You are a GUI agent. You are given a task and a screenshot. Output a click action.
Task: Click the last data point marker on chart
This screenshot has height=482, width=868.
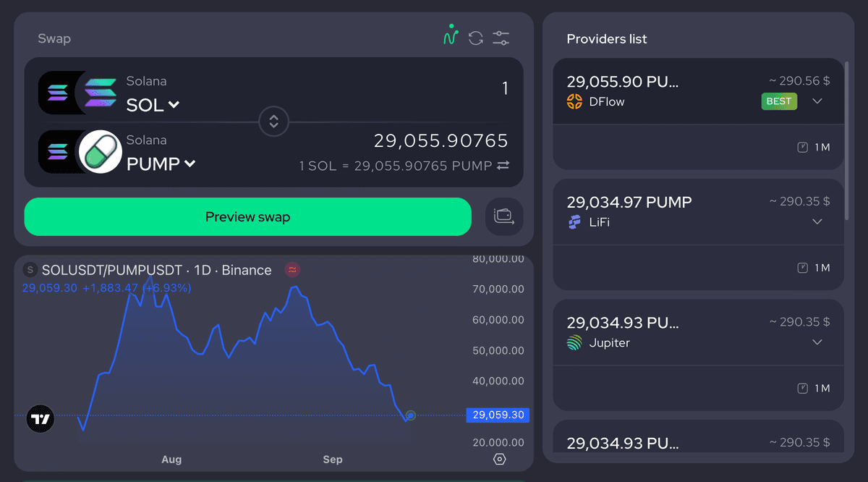pyautogui.click(x=411, y=415)
